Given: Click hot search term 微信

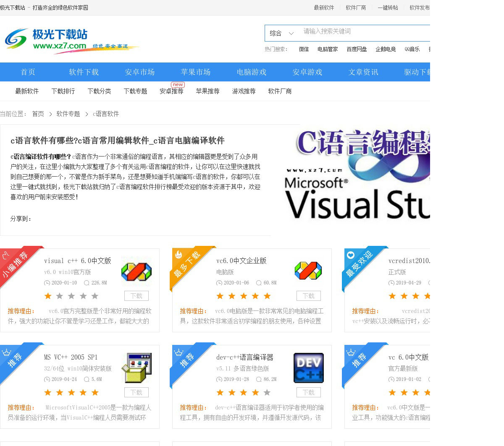Looking at the screenshot, I should [x=304, y=49].
